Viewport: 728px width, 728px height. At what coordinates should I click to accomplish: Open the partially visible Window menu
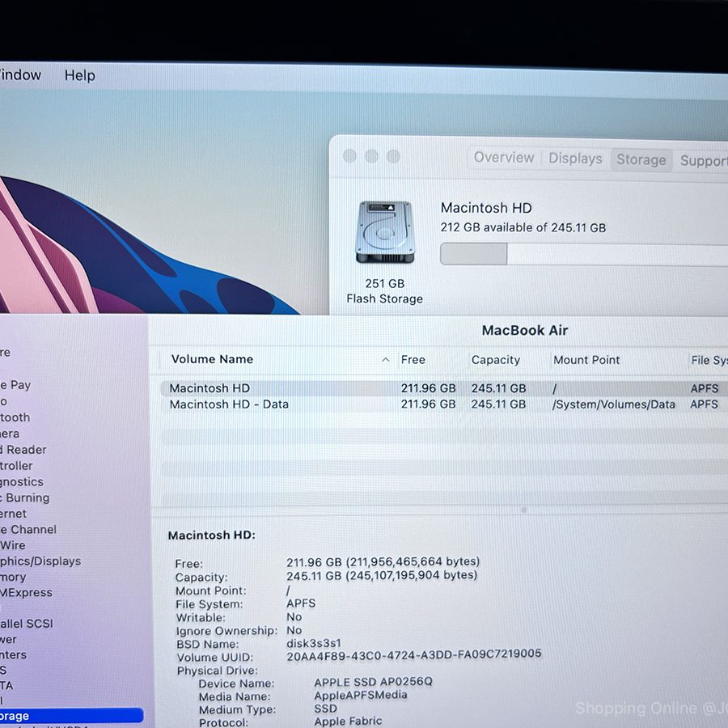(20, 74)
